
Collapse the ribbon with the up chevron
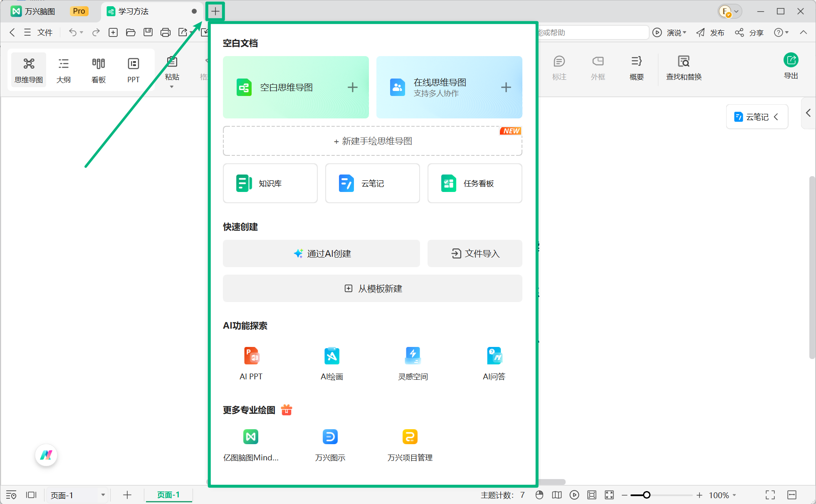point(804,32)
